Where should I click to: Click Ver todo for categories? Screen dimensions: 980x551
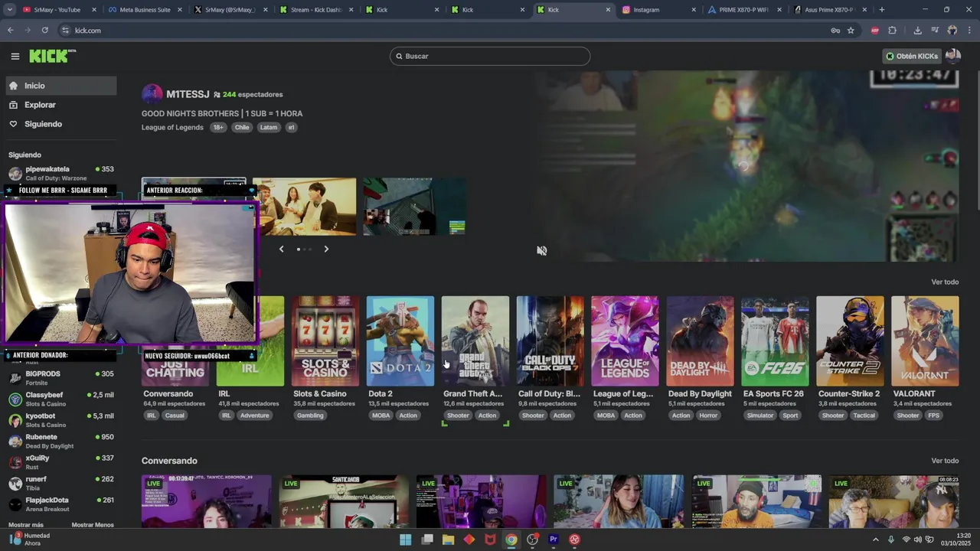945,282
